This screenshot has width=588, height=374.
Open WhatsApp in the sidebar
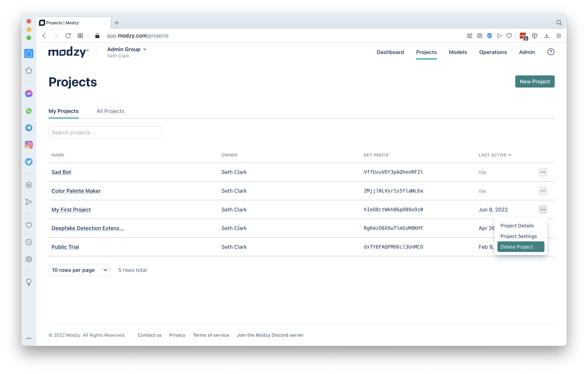click(x=29, y=111)
